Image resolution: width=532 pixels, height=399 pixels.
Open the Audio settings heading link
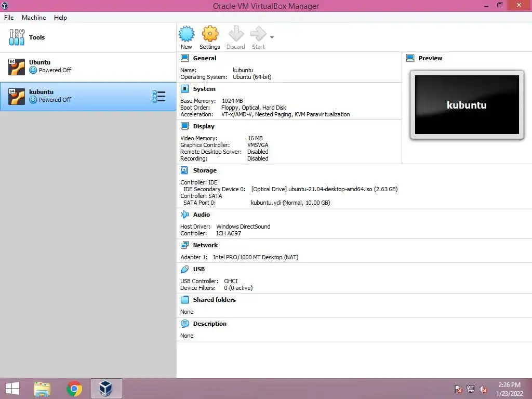coord(202,215)
